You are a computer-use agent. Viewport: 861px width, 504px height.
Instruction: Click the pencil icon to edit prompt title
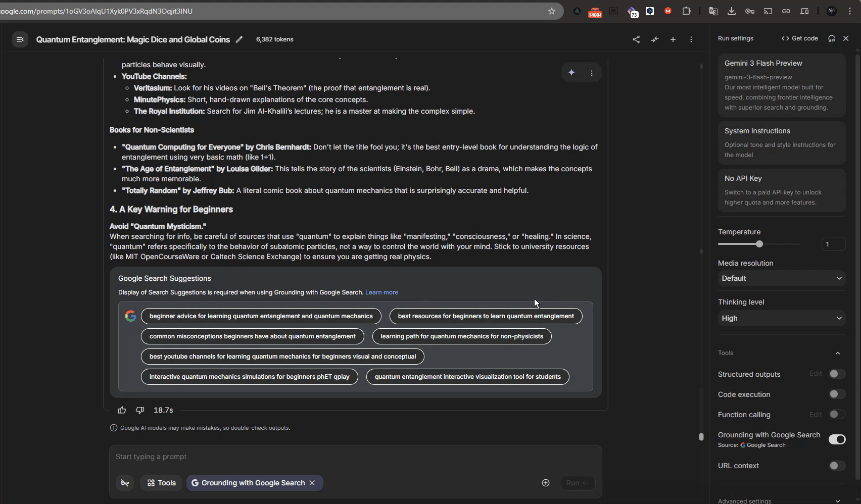[x=239, y=39]
